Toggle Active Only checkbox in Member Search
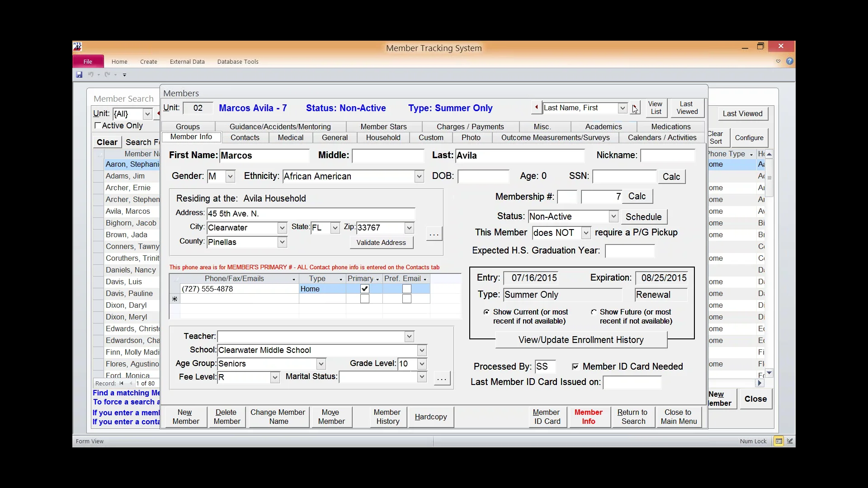Screen dimensions: 868x488 98,126
